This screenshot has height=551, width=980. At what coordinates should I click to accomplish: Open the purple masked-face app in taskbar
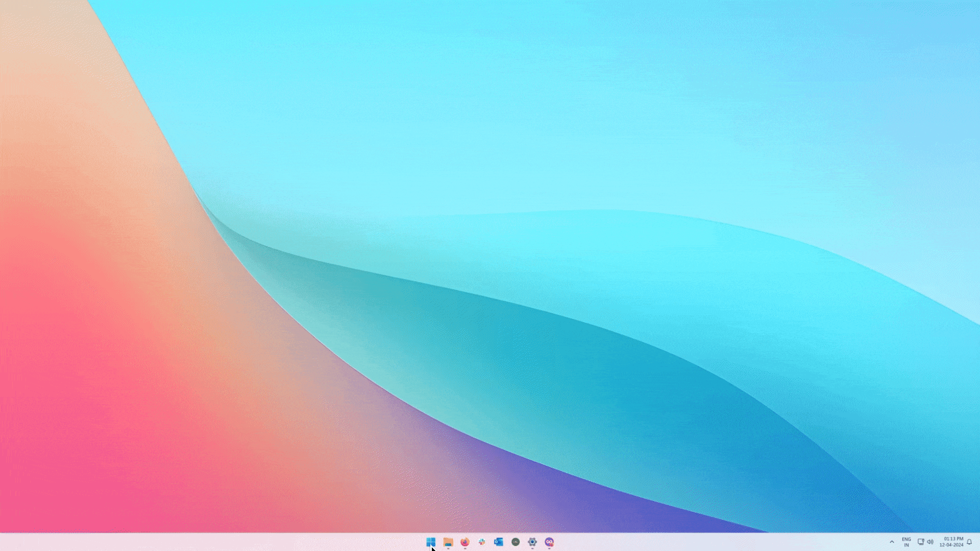point(549,542)
